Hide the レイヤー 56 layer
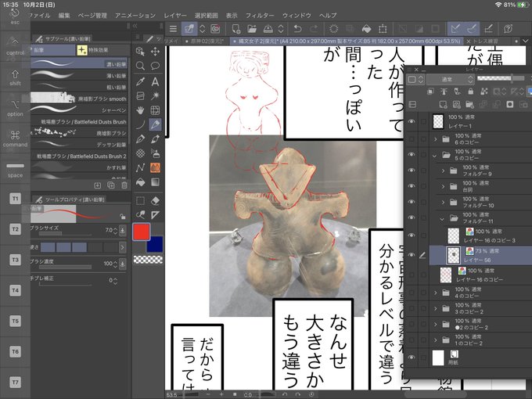532x399 pixels. [412, 255]
